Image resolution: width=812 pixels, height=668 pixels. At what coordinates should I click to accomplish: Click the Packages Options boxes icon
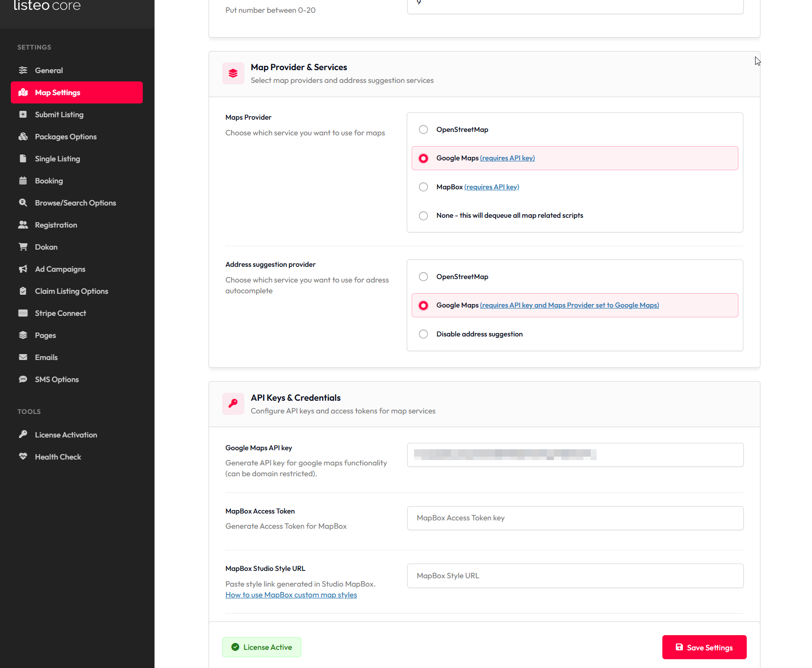[x=23, y=136]
